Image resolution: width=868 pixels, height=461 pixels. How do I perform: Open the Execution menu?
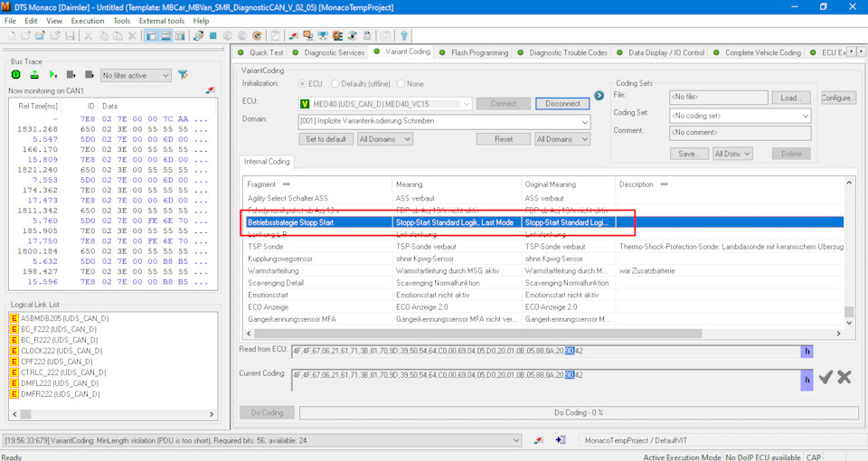[x=88, y=21]
